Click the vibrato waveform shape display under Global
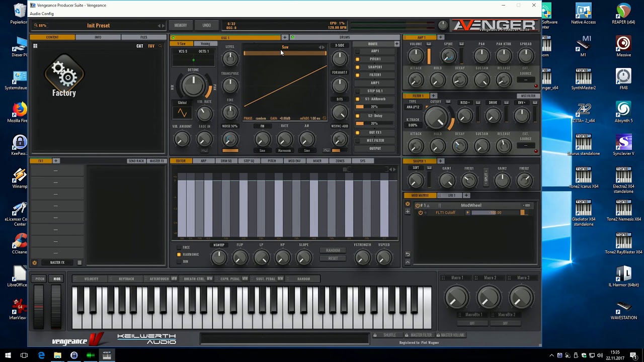Image resolution: width=644 pixels, height=362 pixels. [182, 113]
